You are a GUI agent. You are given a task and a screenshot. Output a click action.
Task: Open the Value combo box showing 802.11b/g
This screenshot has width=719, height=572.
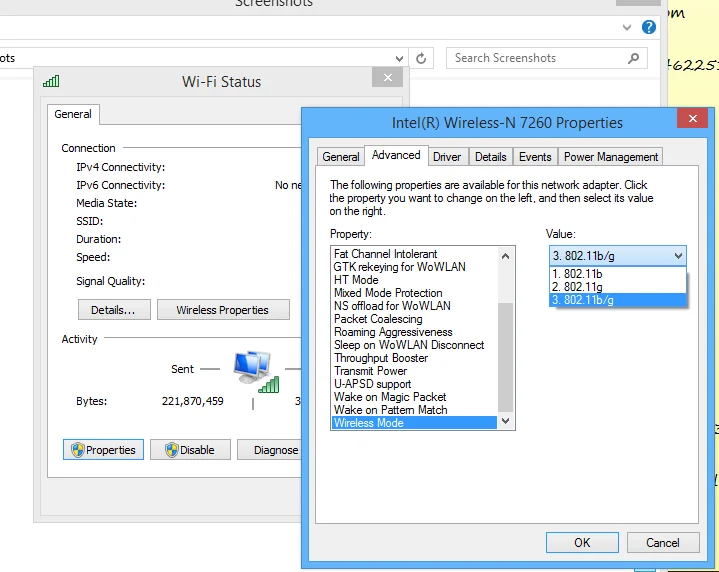(x=618, y=255)
